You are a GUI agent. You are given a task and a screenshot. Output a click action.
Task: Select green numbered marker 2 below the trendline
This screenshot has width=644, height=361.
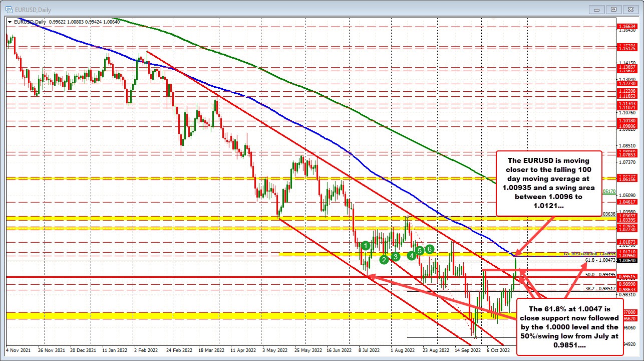[384, 260]
